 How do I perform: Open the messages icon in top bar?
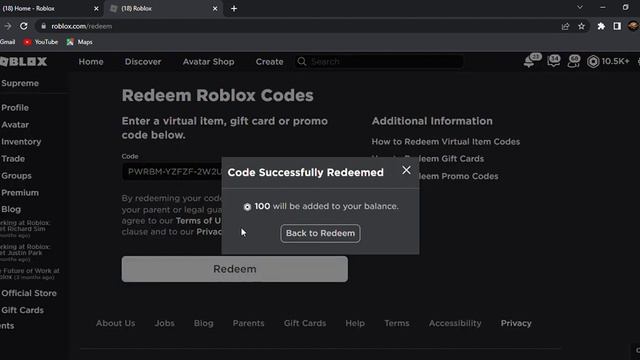[x=553, y=62]
